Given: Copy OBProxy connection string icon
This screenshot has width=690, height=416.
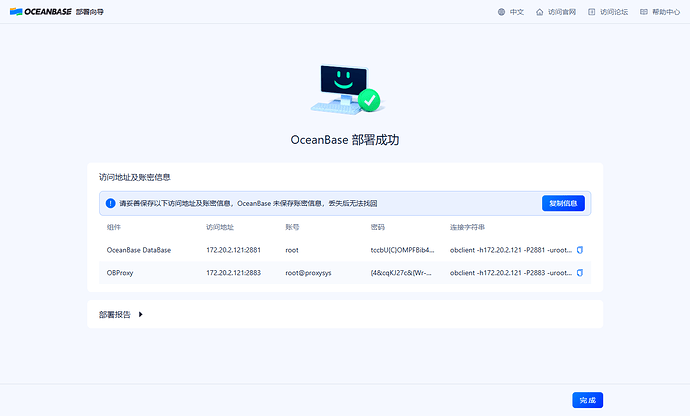Looking at the screenshot, I should coord(580,273).
